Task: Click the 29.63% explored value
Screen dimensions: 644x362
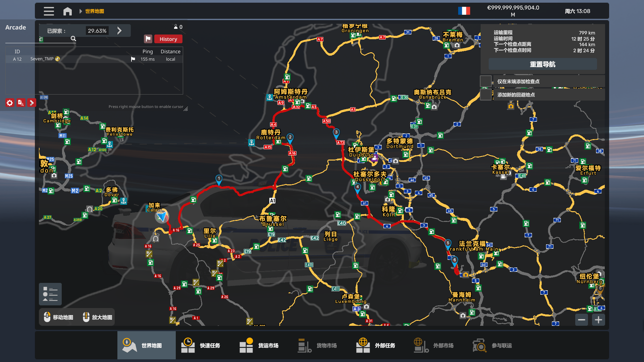Action: [97, 31]
